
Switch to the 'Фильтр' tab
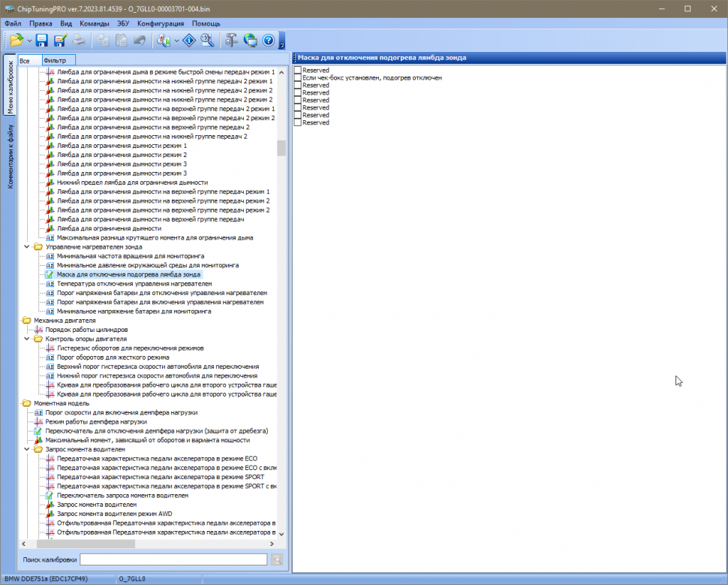pos(55,59)
